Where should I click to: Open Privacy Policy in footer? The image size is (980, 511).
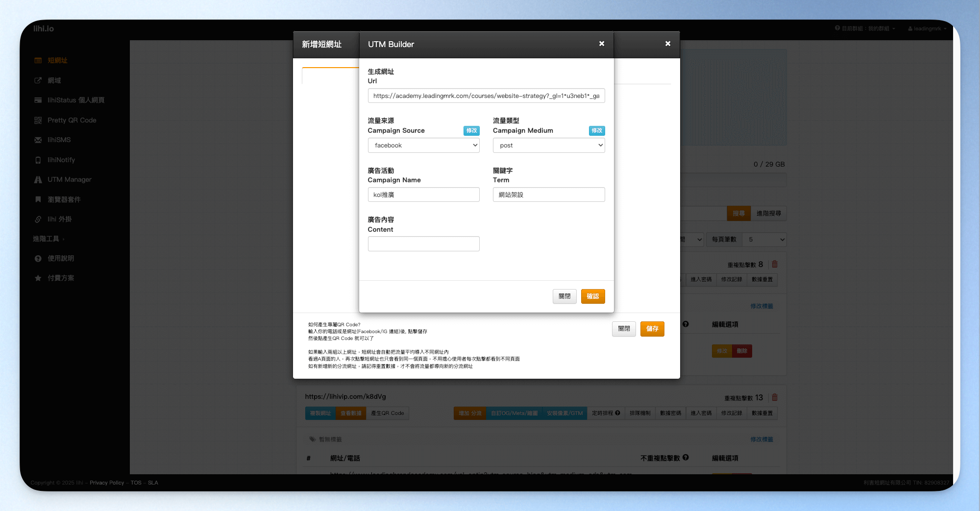click(107, 483)
